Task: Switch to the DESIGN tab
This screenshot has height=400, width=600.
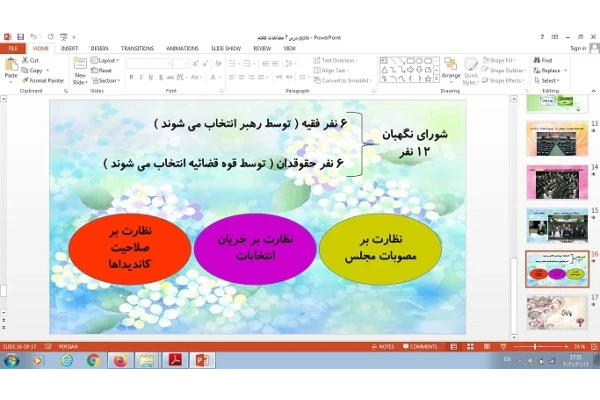Action: click(99, 48)
